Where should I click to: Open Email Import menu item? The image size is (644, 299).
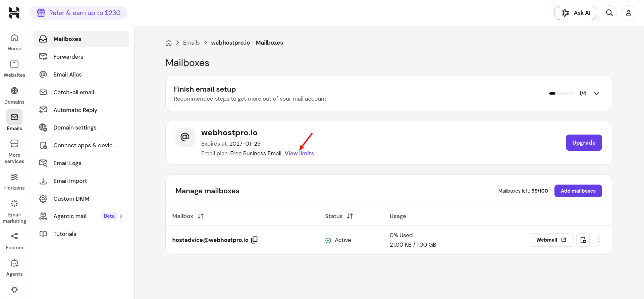[82, 181]
